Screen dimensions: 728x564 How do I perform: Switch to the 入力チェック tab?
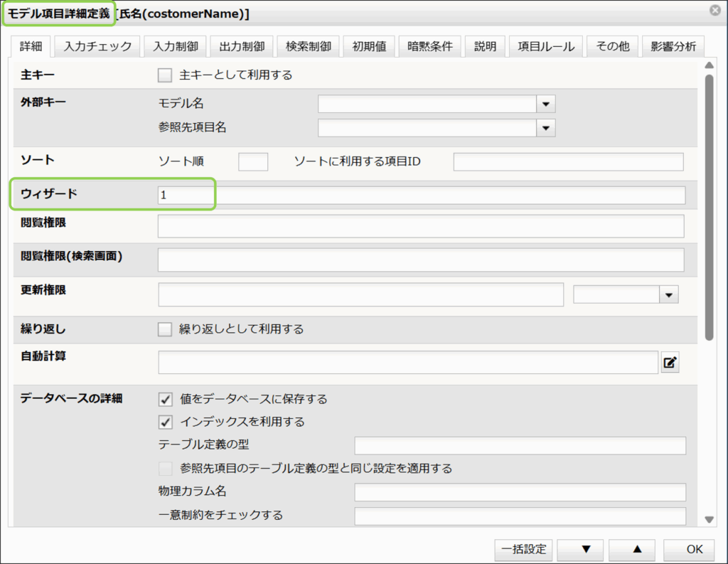point(97,47)
